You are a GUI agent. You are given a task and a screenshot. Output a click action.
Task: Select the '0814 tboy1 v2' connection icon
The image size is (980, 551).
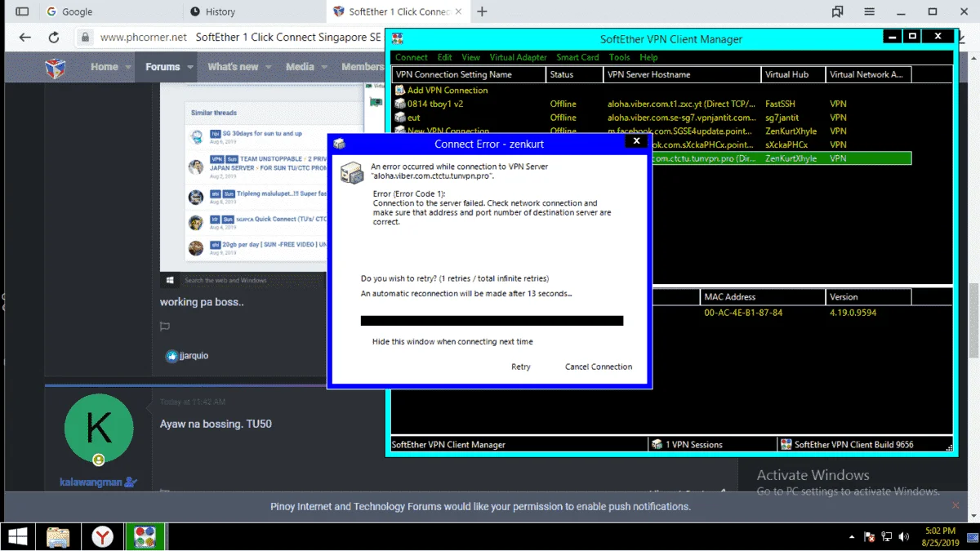(x=399, y=104)
